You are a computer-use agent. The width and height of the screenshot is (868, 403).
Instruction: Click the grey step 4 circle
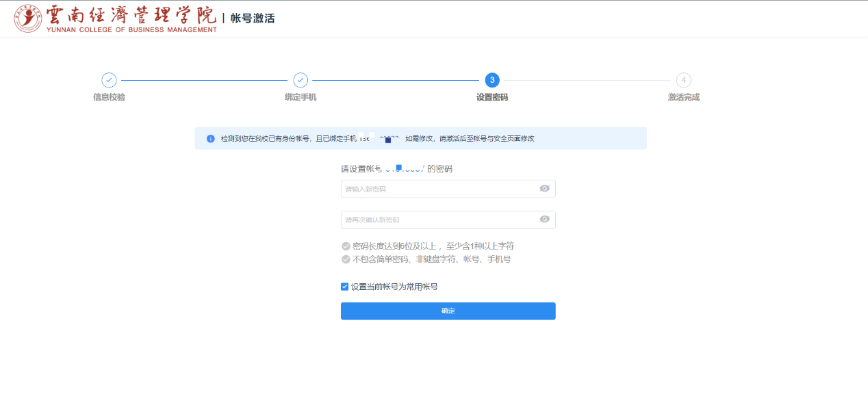pos(683,80)
